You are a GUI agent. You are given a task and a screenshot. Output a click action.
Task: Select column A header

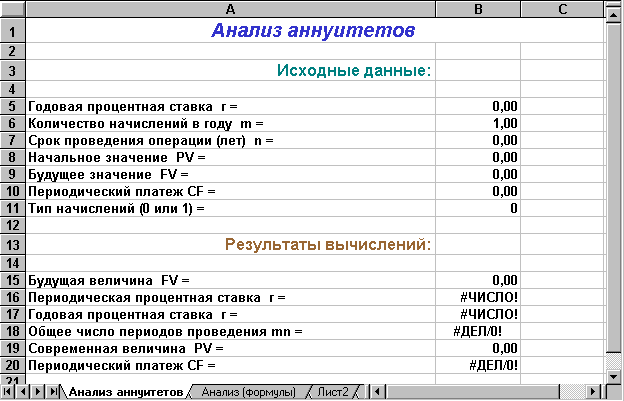coord(231,9)
